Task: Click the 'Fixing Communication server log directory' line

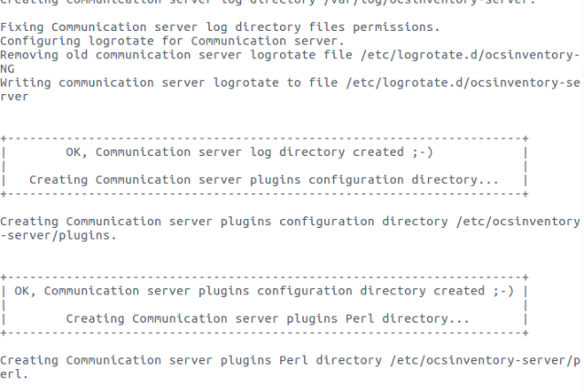Action: click(x=220, y=27)
